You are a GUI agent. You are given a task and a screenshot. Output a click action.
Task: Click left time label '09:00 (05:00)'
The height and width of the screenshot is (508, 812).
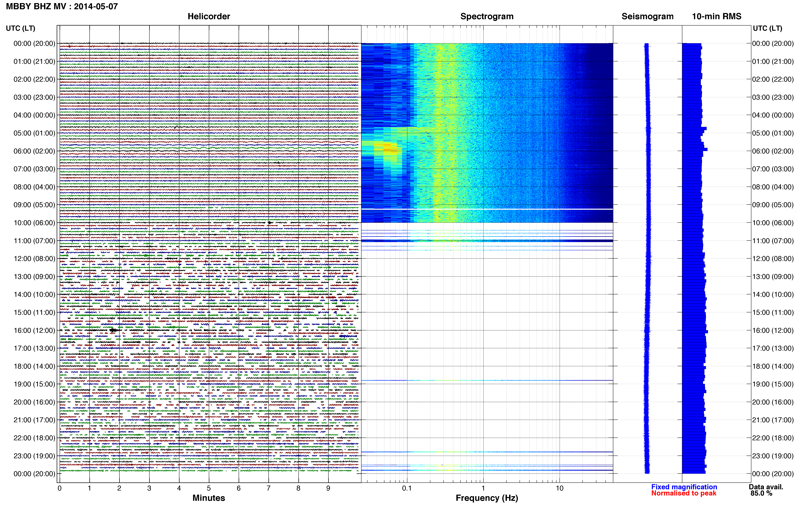pos(34,205)
